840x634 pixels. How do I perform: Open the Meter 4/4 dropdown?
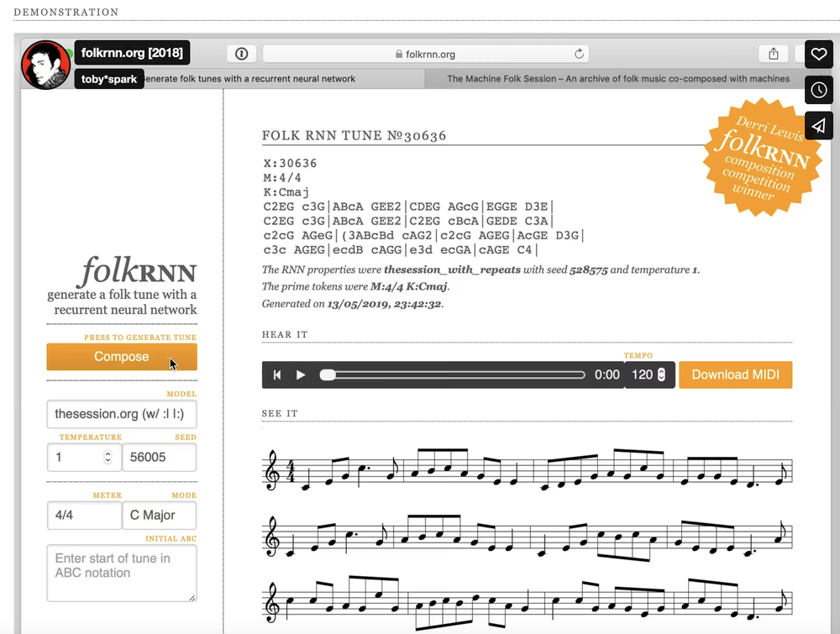coord(84,515)
